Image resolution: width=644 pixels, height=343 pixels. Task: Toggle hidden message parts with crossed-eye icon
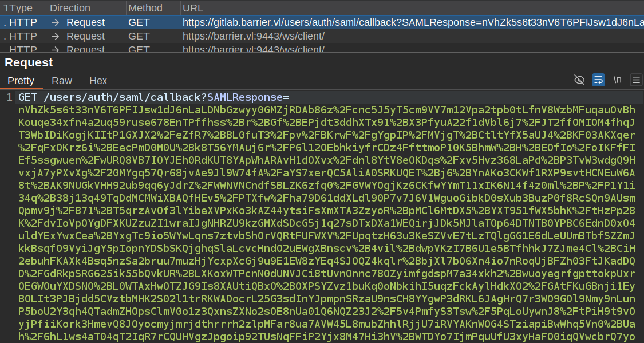(579, 80)
